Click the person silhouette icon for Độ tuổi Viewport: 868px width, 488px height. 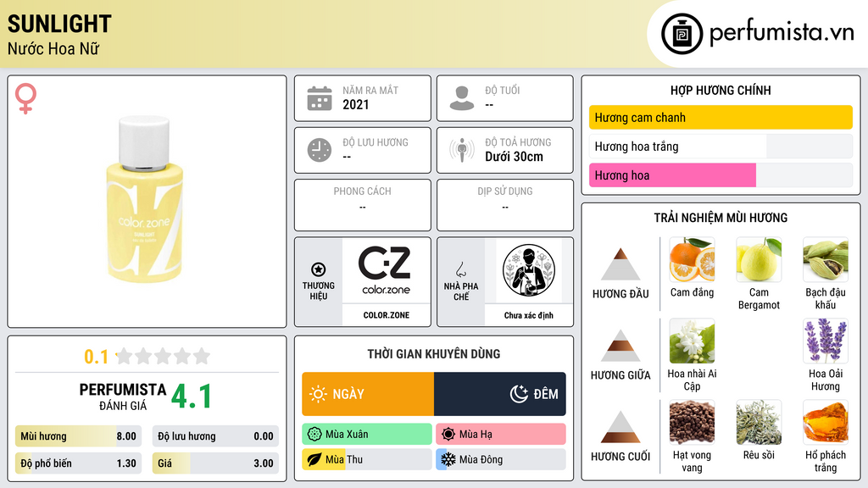(x=462, y=98)
